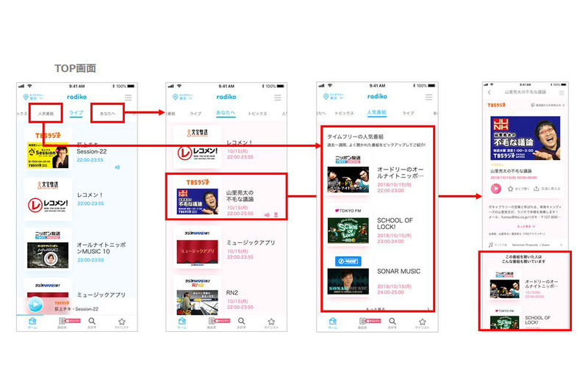
Task: Tap マイリスト star icon on the 人気番組 screen
Action: (422, 323)
